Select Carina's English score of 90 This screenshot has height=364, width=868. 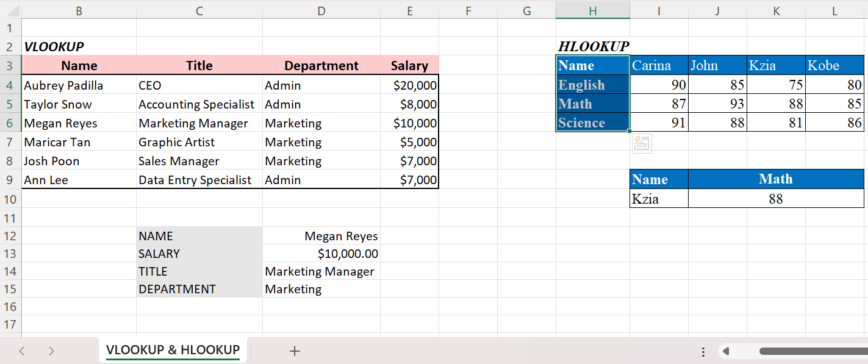point(659,85)
